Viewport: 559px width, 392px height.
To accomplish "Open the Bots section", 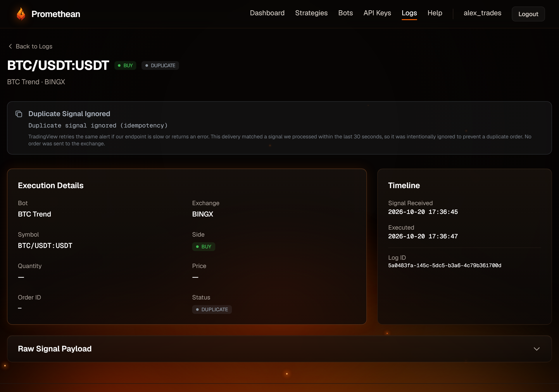I will click(x=345, y=13).
